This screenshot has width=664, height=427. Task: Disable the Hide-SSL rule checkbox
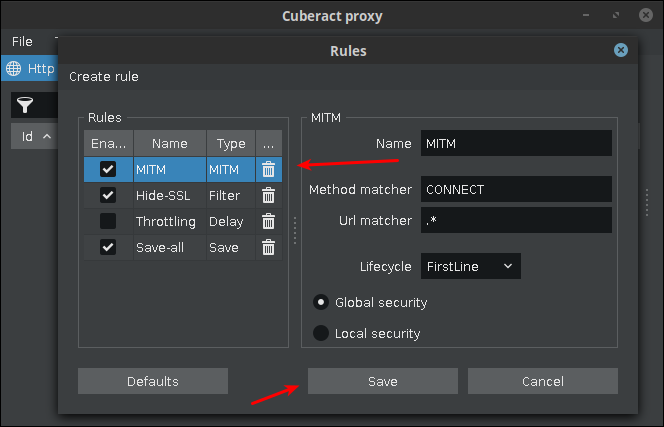[x=108, y=195]
